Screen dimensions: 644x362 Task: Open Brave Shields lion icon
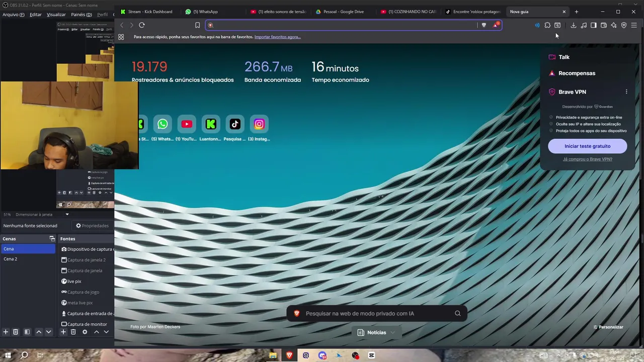click(484, 25)
